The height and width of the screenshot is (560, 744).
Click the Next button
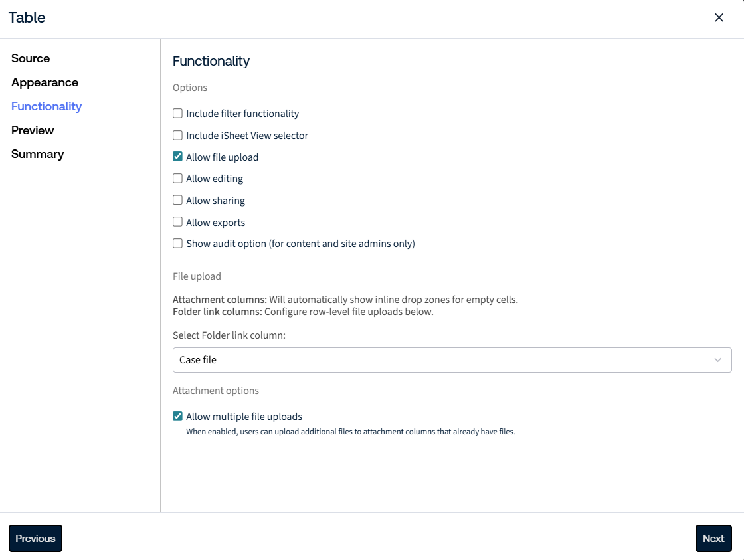pyautogui.click(x=713, y=538)
